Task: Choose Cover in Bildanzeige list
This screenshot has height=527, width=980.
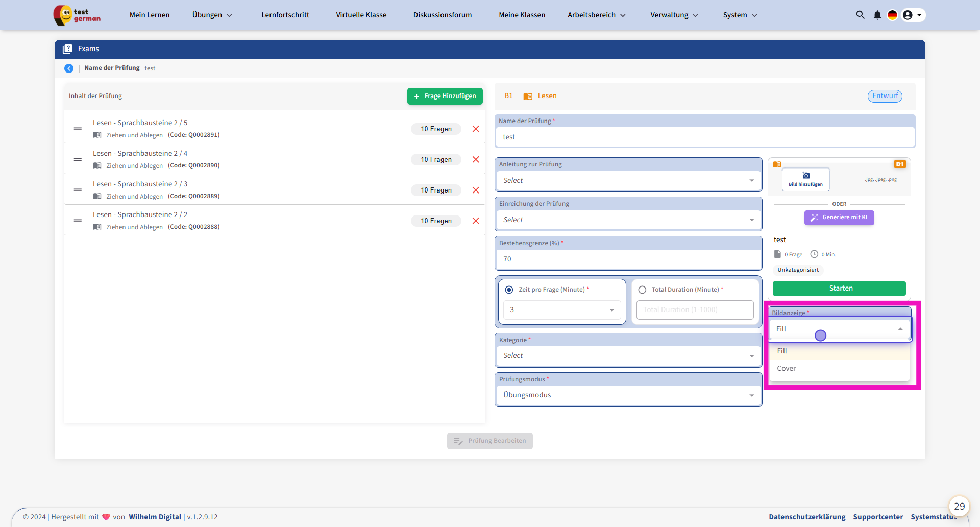Action: (x=787, y=368)
